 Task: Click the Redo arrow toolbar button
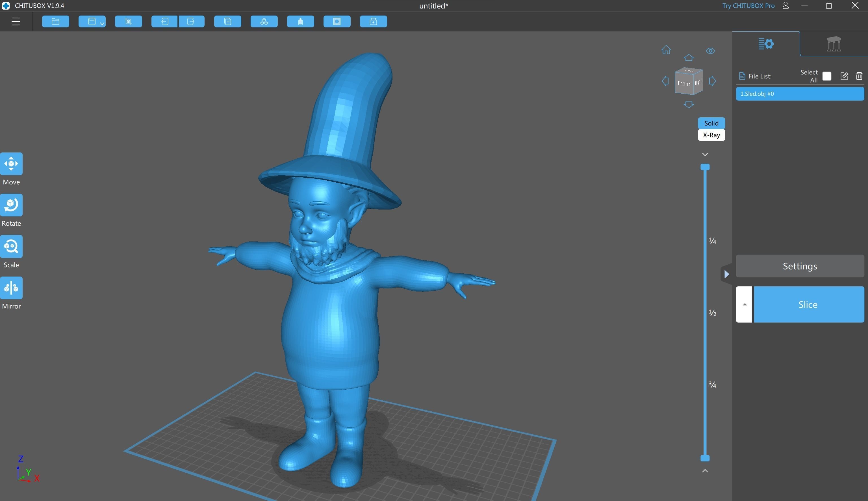click(192, 22)
